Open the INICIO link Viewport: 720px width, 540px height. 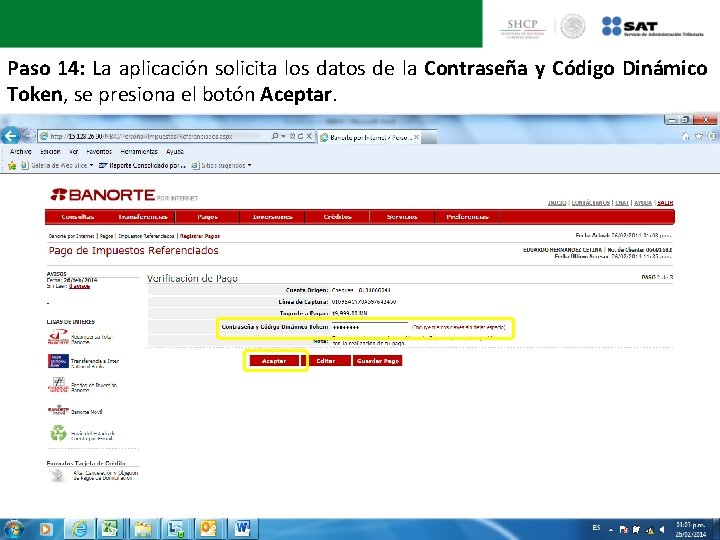(x=557, y=202)
